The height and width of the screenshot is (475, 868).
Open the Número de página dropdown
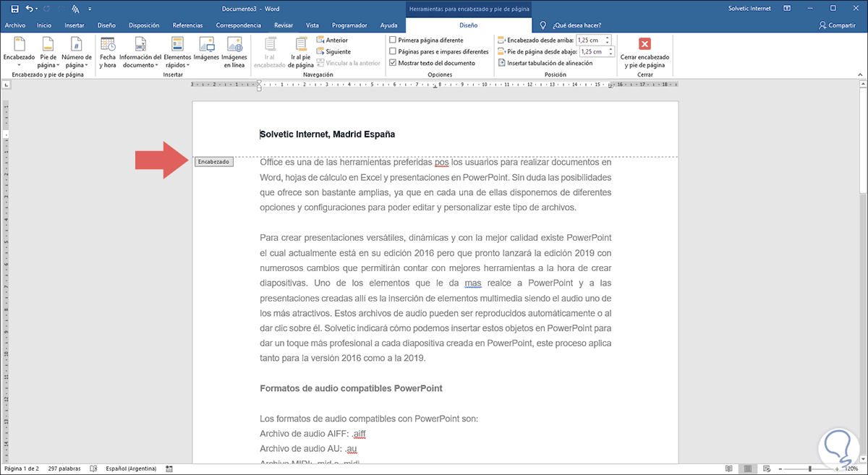point(77,52)
